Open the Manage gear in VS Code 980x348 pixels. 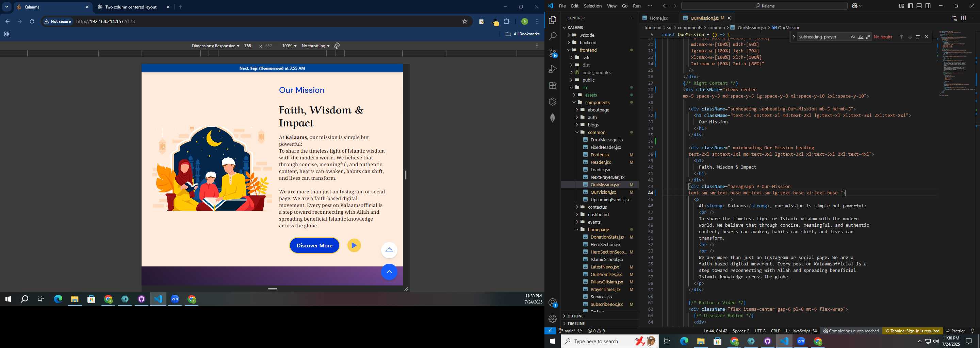[552, 319]
